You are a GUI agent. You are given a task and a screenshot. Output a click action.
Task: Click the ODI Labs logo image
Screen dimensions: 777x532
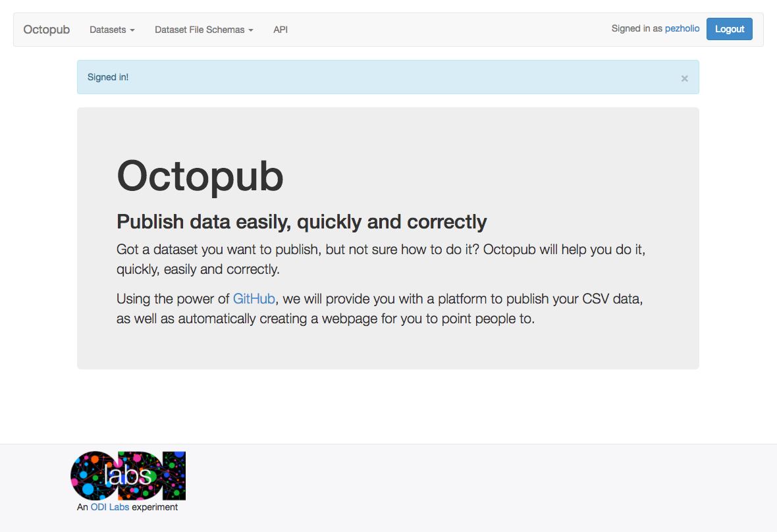pyautogui.click(x=128, y=475)
